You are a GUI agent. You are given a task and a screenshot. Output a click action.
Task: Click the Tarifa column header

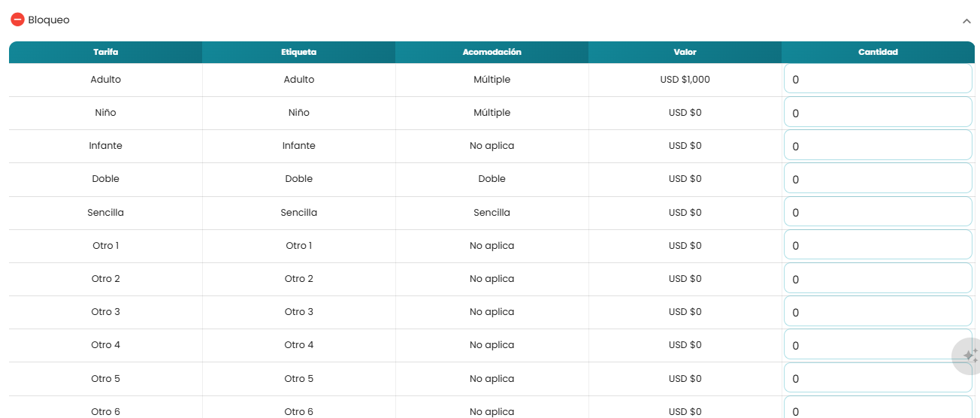(106, 53)
